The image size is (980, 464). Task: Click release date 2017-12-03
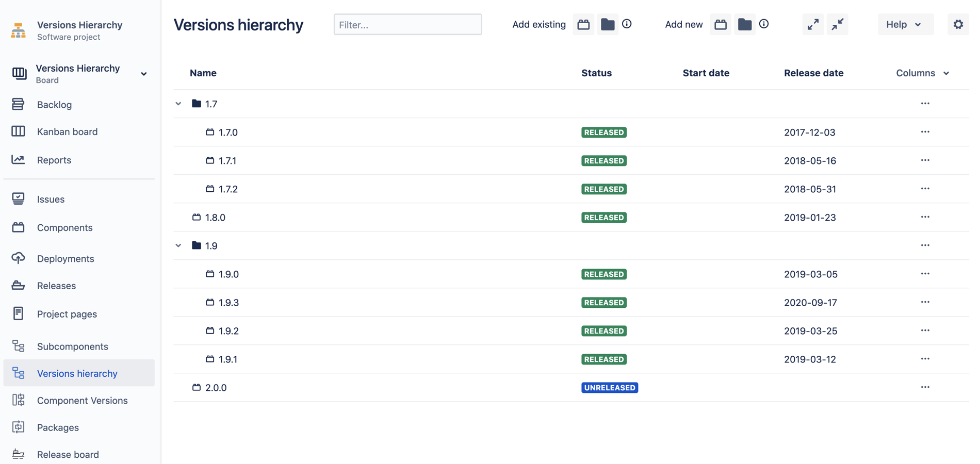[x=810, y=132]
